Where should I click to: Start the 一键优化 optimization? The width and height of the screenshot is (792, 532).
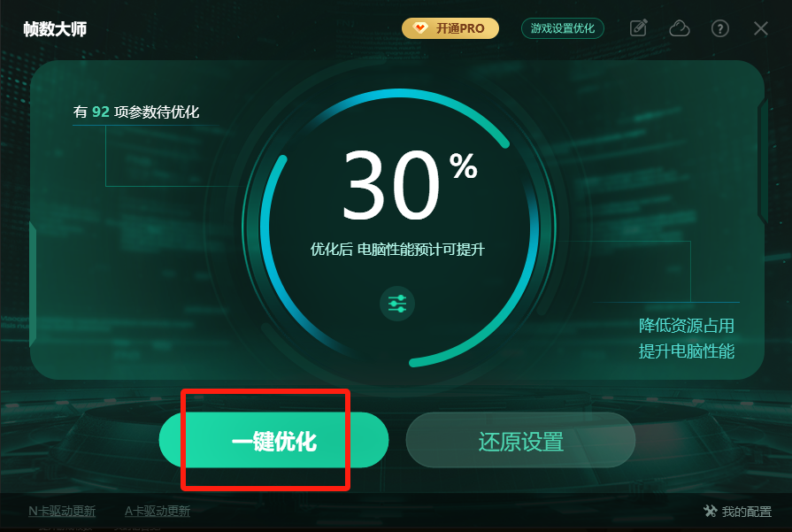pos(273,440)
